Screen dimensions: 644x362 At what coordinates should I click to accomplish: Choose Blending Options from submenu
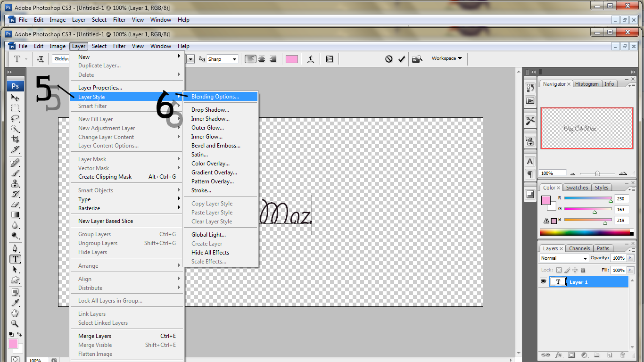tap(220, 97)
